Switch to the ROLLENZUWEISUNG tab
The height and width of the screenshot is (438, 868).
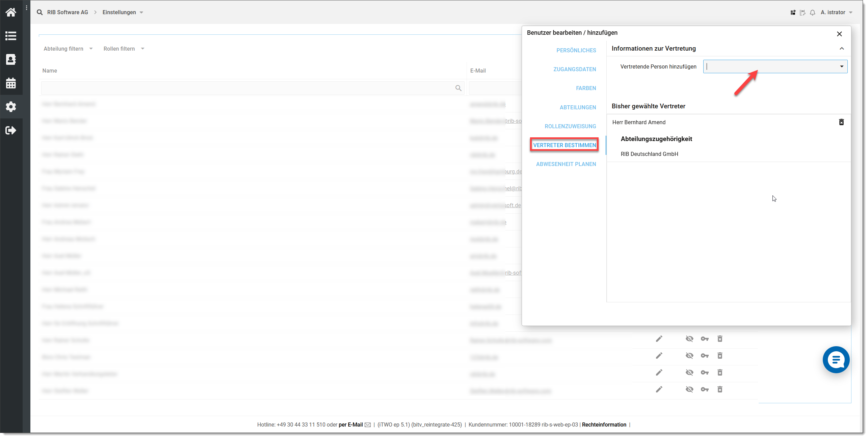[570, 126]
